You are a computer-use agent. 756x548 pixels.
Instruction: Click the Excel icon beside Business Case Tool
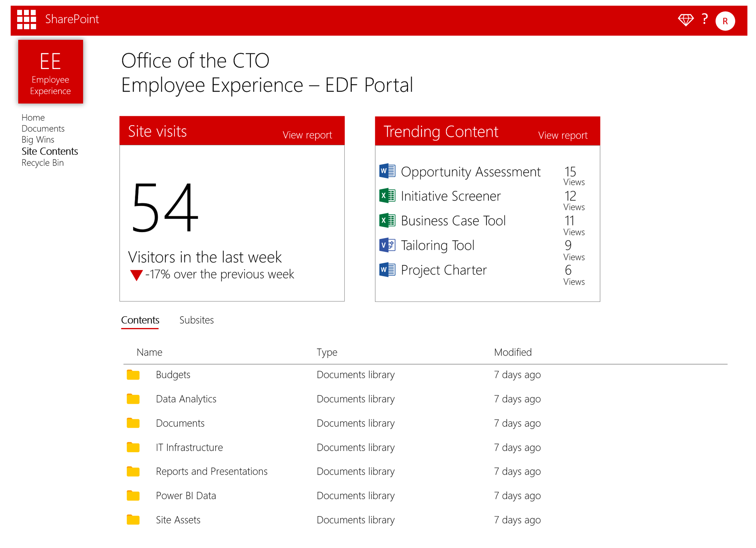(387, 220)
